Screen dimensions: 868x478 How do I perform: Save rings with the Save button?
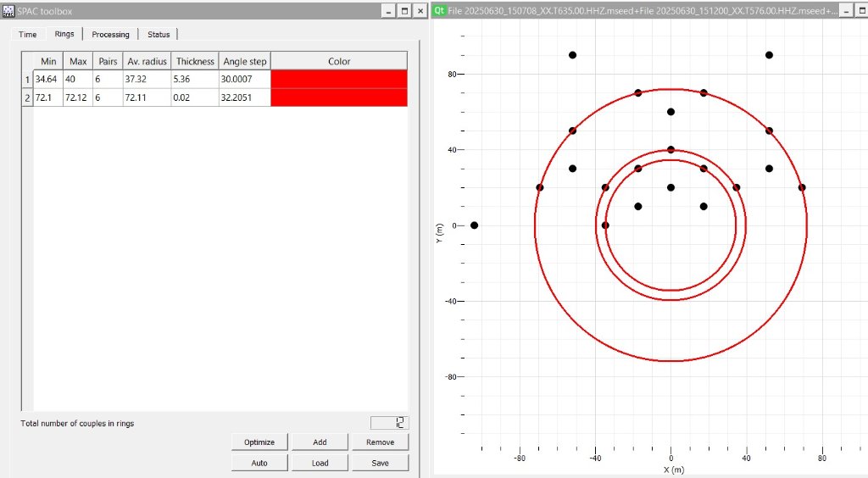coord(380,463)
